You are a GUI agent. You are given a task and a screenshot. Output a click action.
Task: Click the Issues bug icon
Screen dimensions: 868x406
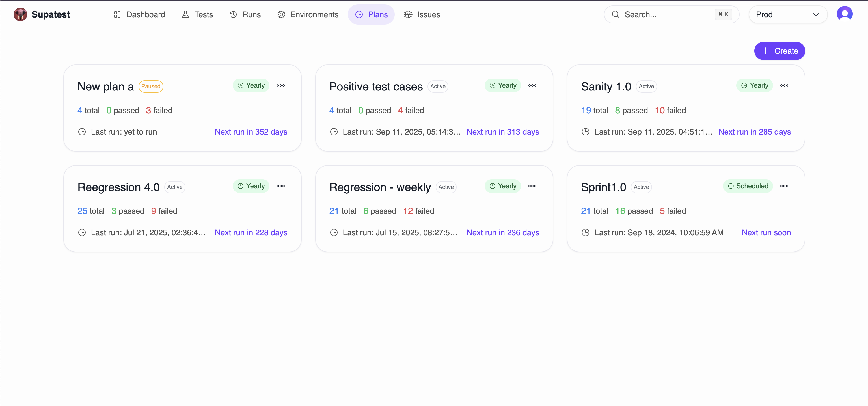click(x=408, y=14)
